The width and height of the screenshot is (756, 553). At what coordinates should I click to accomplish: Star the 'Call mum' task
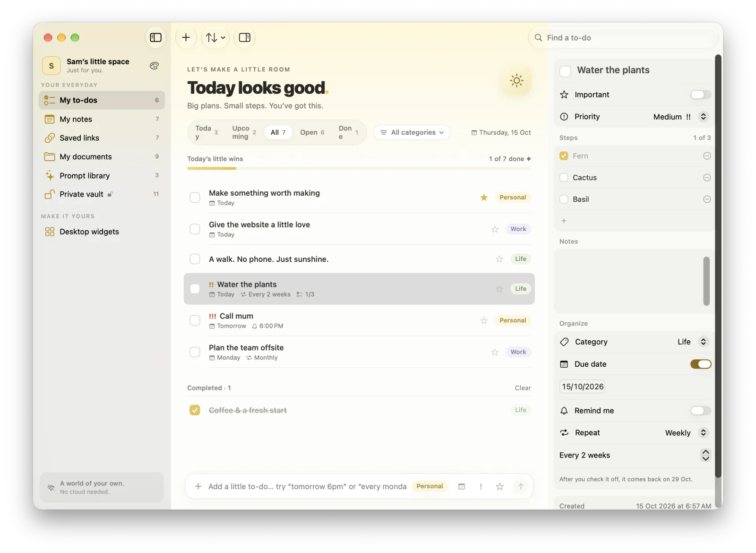[484, 320]
